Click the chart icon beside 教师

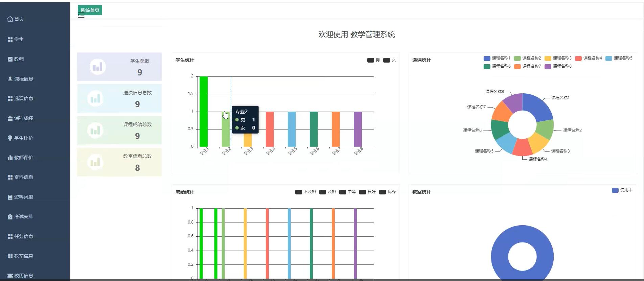tap(10, 59)
